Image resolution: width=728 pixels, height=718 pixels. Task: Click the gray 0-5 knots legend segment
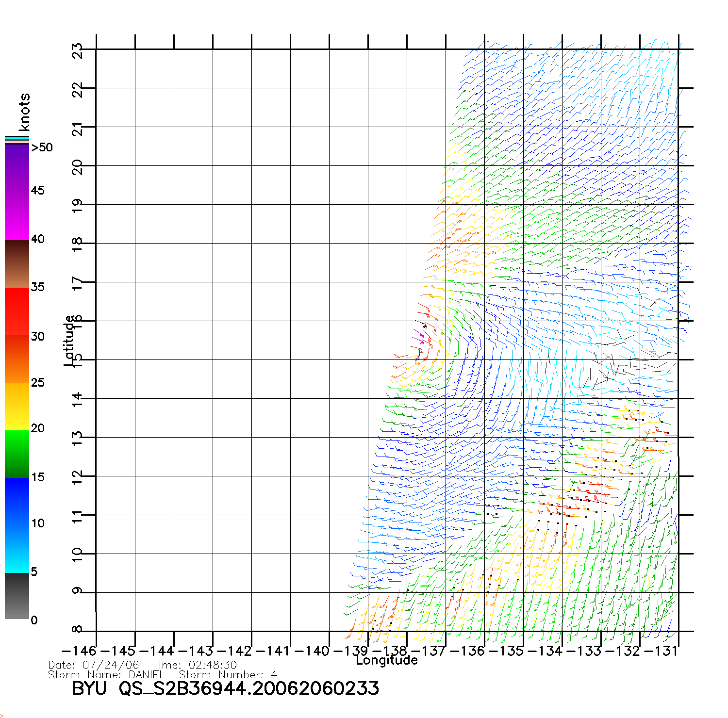(x=17, y=596)
